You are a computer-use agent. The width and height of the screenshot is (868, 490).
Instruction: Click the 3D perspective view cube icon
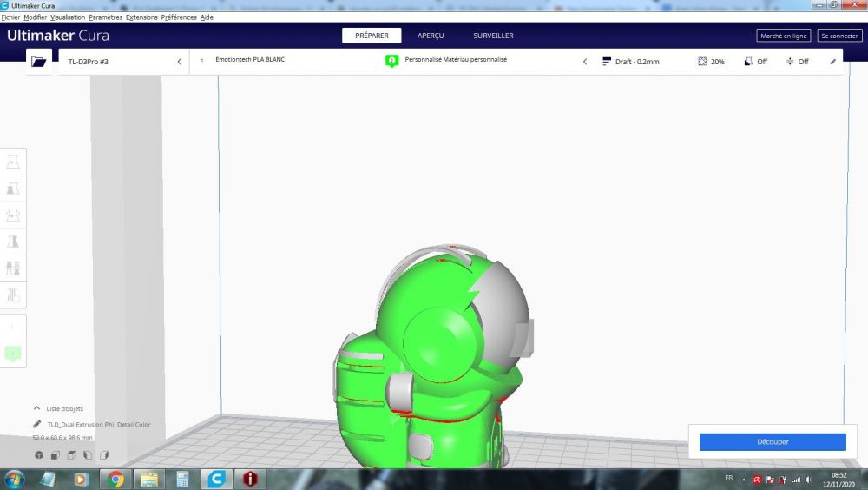[x=39, y=455]
